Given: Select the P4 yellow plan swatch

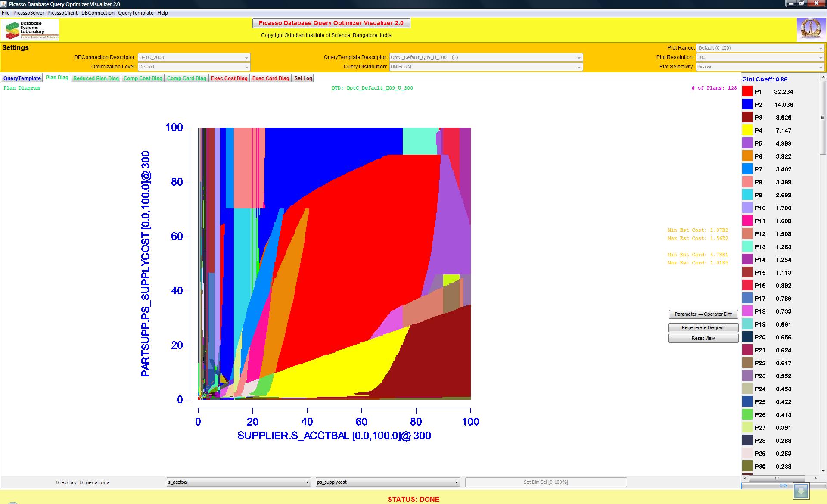Looking at the screenshot, I should pos(747,130).
